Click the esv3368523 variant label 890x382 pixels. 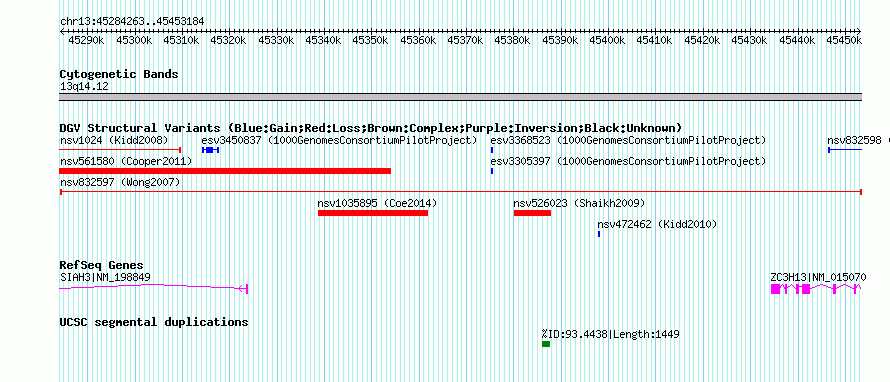pos(628,140)
